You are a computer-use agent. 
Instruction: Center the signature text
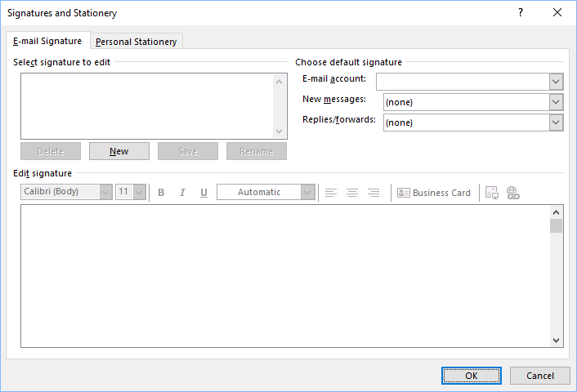click(x=352, y=193)
